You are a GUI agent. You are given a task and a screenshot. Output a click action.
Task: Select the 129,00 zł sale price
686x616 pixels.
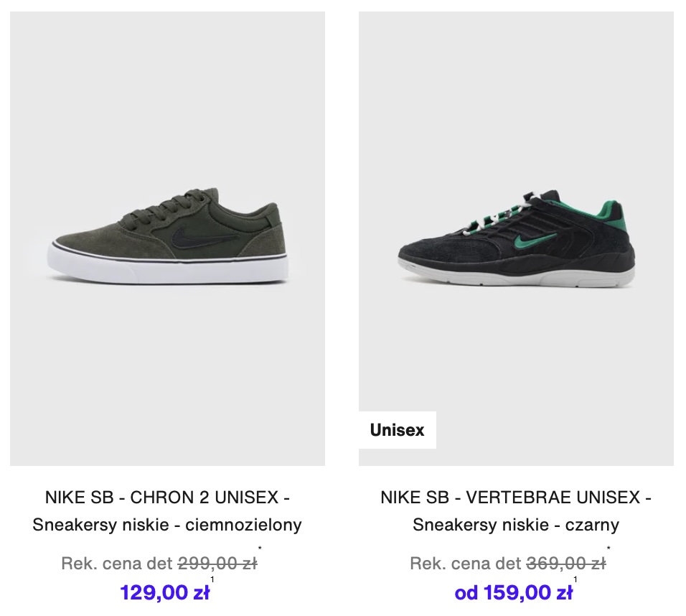coord(165,593)
